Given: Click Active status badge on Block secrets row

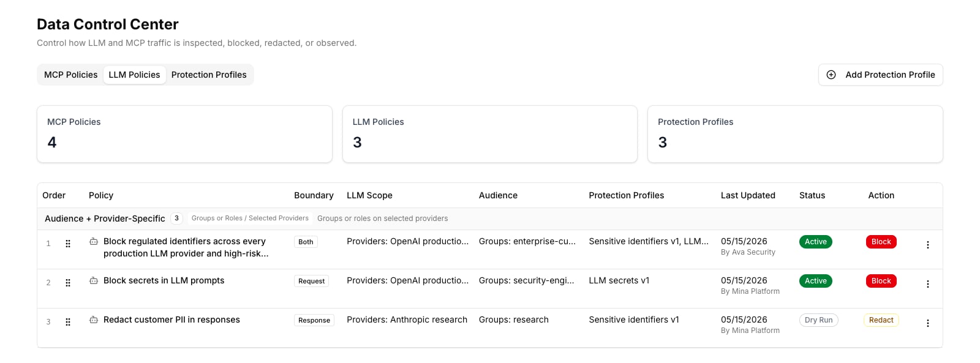Looking at the screenshot, I should pos(815,281).
